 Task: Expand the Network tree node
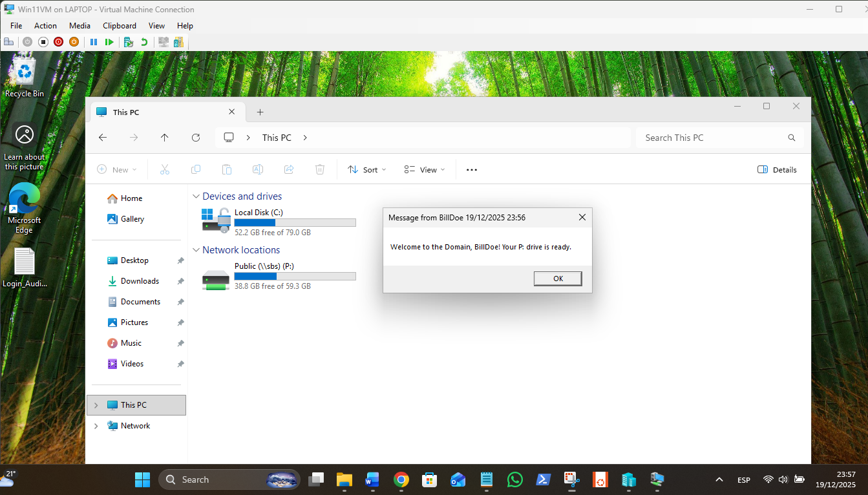96,426
